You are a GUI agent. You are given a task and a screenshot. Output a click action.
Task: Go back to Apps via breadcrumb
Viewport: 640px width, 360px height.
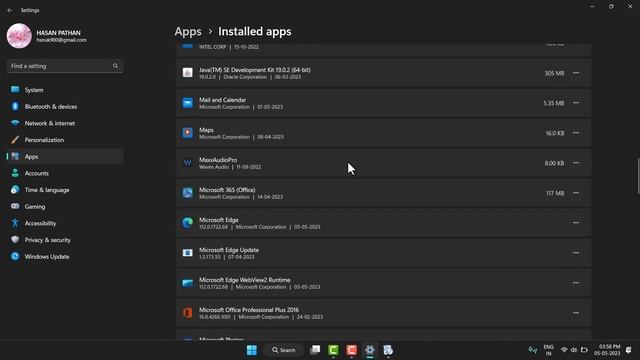(x=188, y=31)
